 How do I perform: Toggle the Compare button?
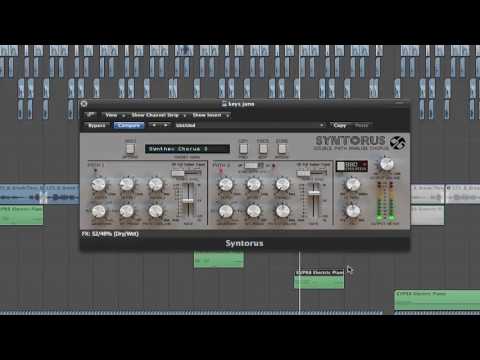(x=129, y=125)
